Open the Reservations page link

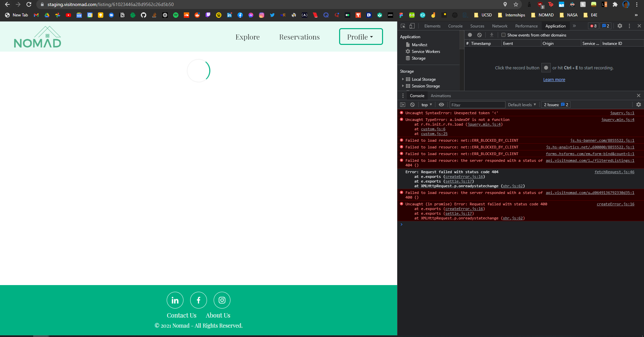click(x=300, y=37)
